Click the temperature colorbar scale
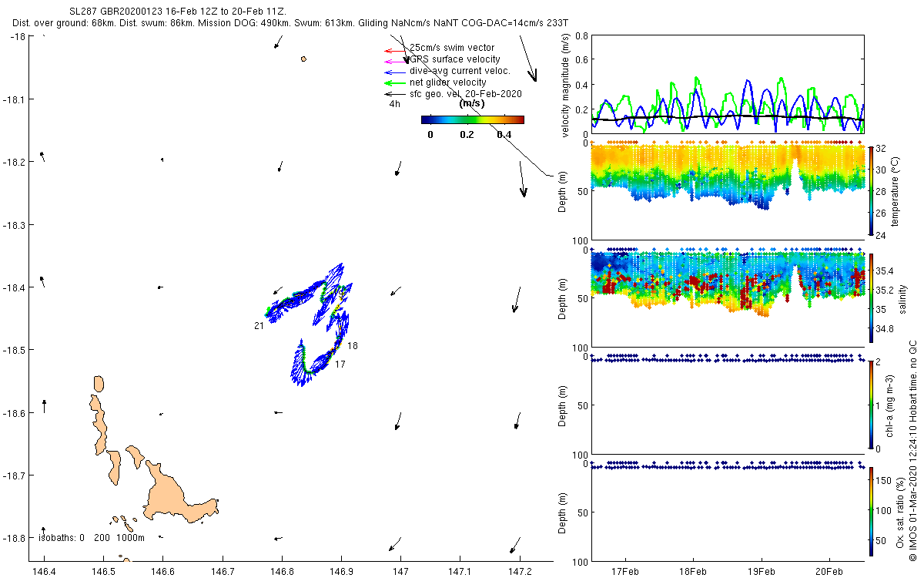The image size is (924, 578). click(871, 190)
